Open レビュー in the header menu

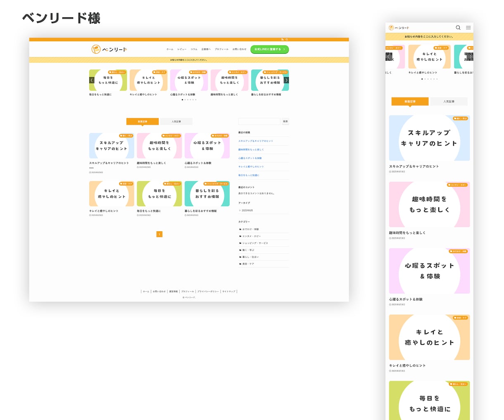tap(182, 49)
